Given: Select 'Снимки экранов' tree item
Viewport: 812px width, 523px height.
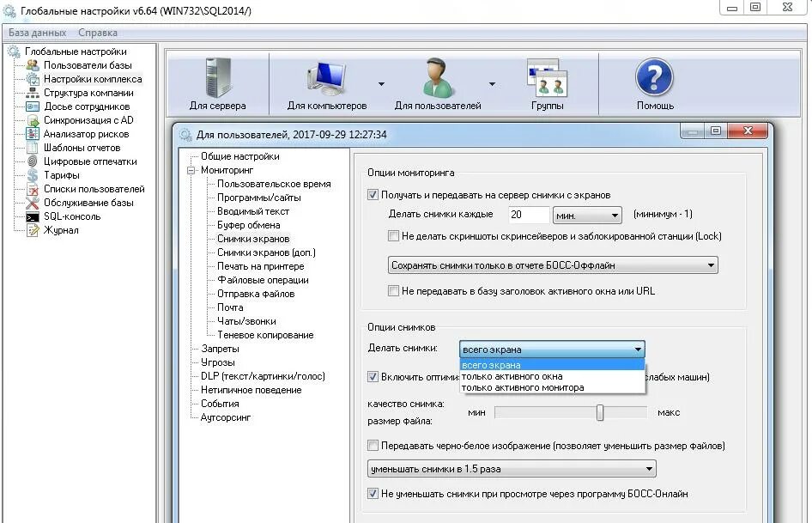Looking at the screenshot, I should point(252,239).
